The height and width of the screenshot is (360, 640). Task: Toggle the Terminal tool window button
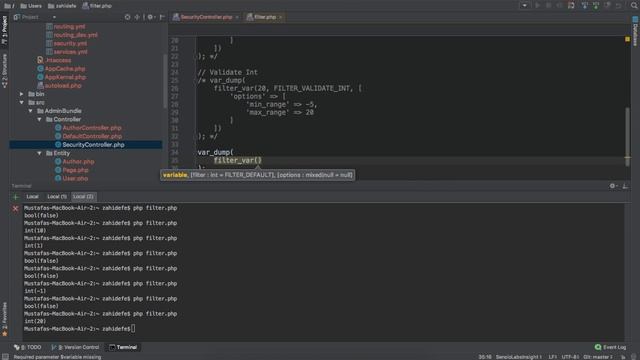click(x=123, y=347)
